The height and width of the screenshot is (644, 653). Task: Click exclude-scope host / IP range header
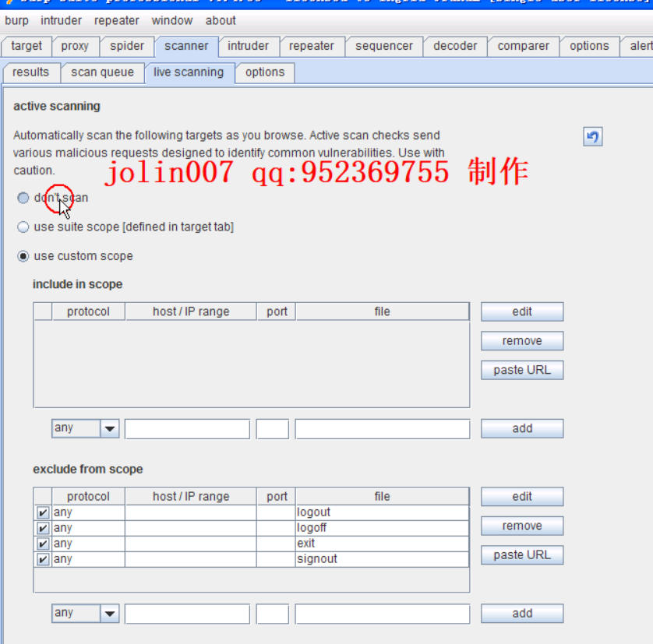(x=191, y=497)
